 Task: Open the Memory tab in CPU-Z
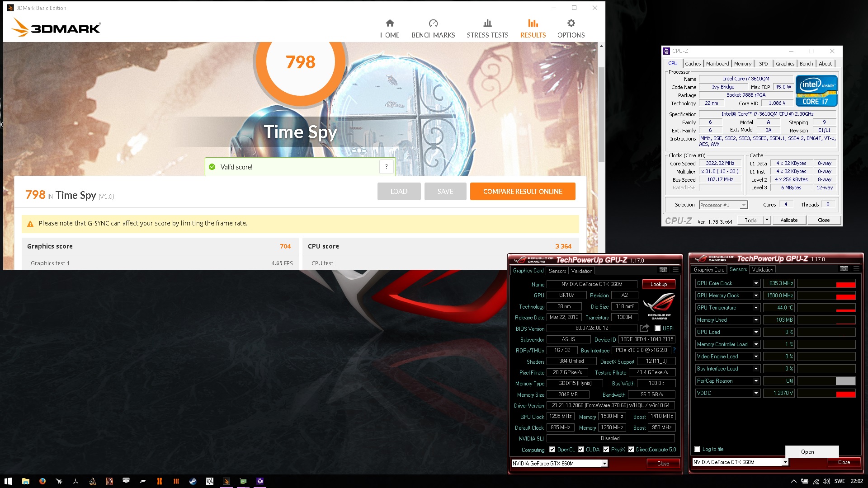pos(743,64)
